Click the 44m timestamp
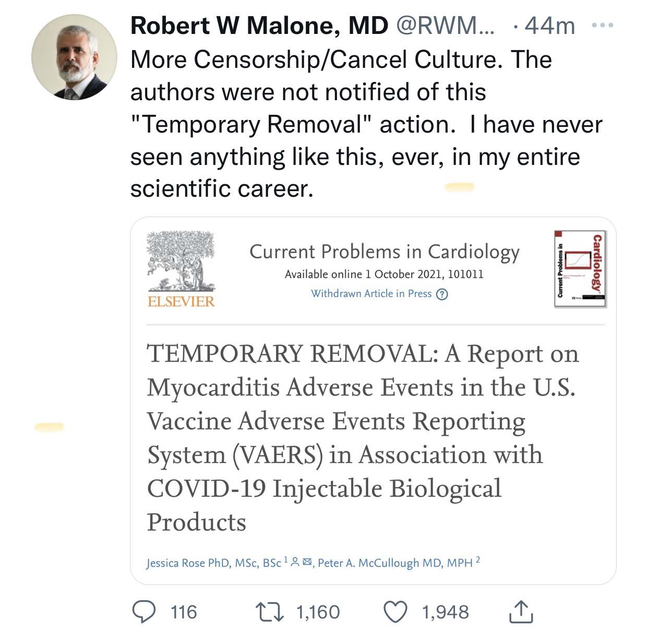 tap(550, 26)
